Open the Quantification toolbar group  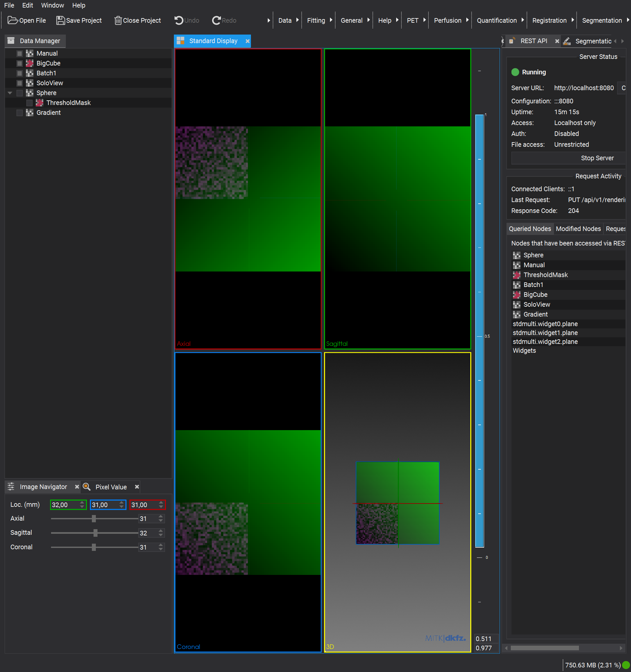pyautogui.click(x=497, y=20)
